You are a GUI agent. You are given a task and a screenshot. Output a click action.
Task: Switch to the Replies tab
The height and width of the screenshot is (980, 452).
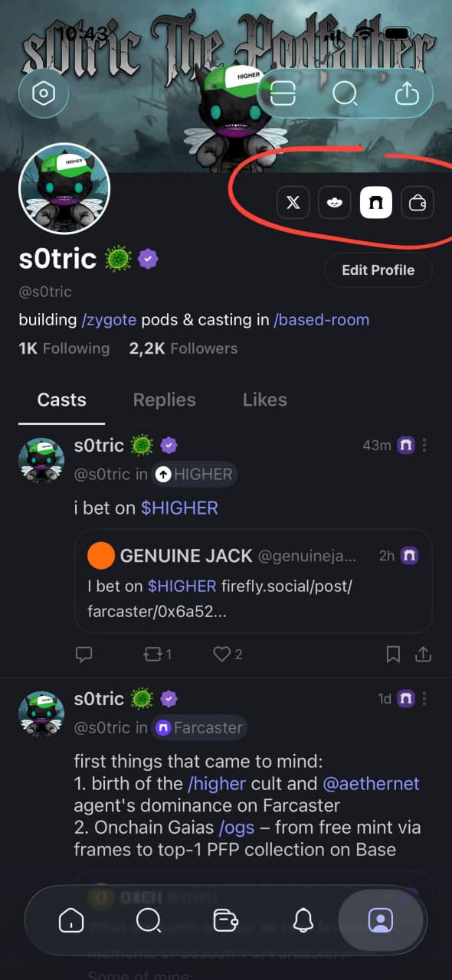[164, 399]
